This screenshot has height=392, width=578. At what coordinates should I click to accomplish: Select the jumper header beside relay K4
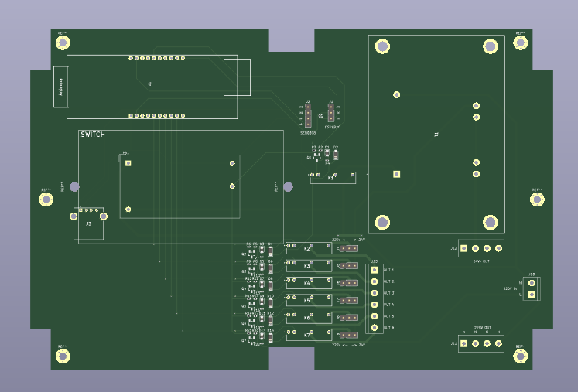click(x=349, y=283)
